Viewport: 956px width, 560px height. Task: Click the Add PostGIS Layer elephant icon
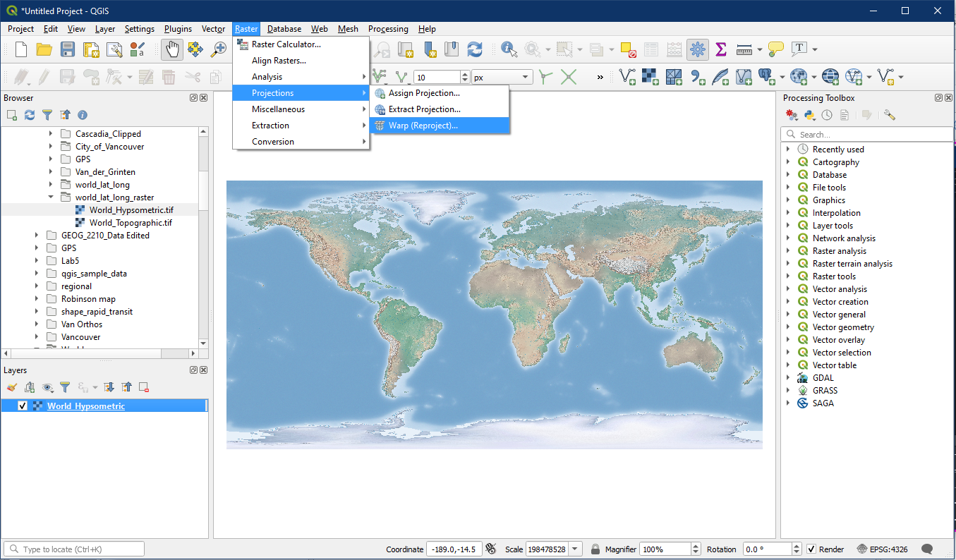point(767,76)
